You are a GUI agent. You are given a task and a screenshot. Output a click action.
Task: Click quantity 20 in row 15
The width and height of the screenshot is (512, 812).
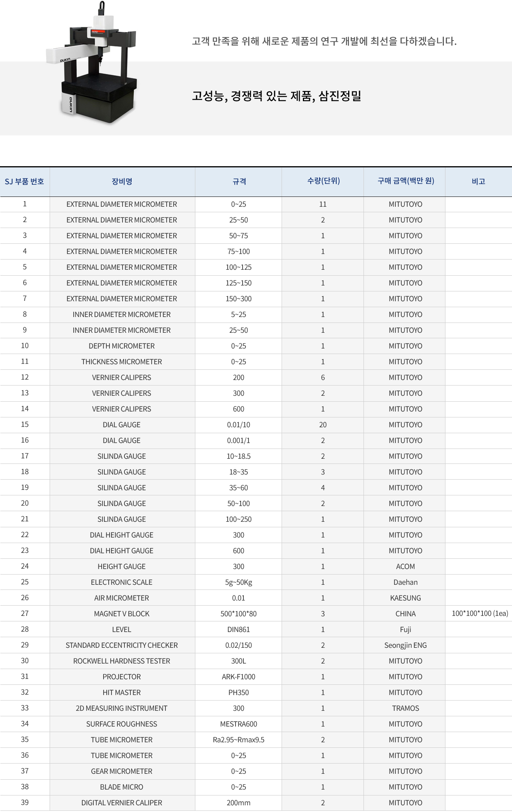[x=323, y=425]
